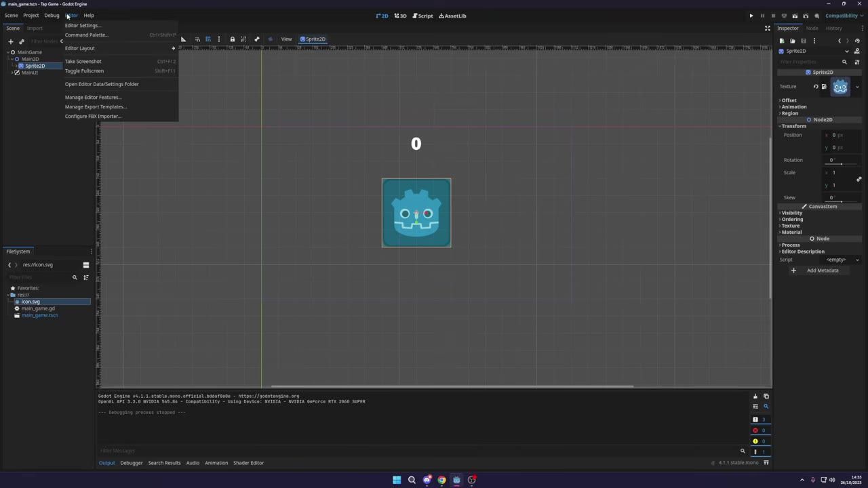Clear the Output log with broom icon
The image size is (868, 488).
tap(755, 396)
